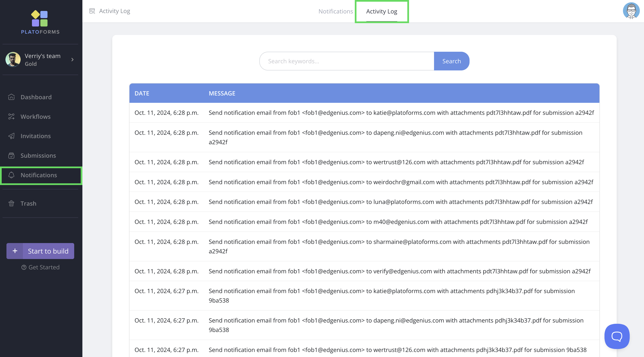The image size is (644, 357).
Task: Click the Invitations paper plane icon
Action: [11, 136]
